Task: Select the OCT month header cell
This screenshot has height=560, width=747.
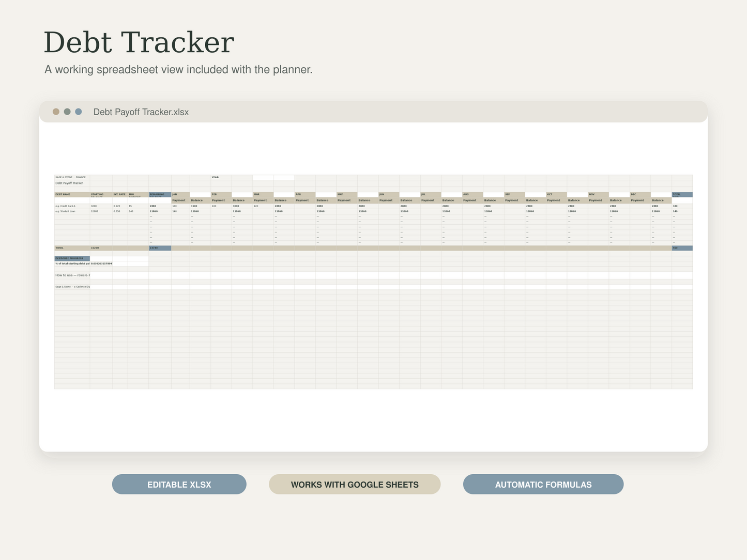Action: (x=556, y=195)
